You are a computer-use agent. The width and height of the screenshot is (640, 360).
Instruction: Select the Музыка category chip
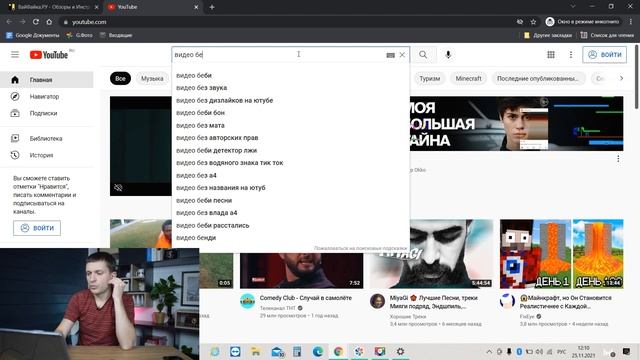click(x=152, y=78)
